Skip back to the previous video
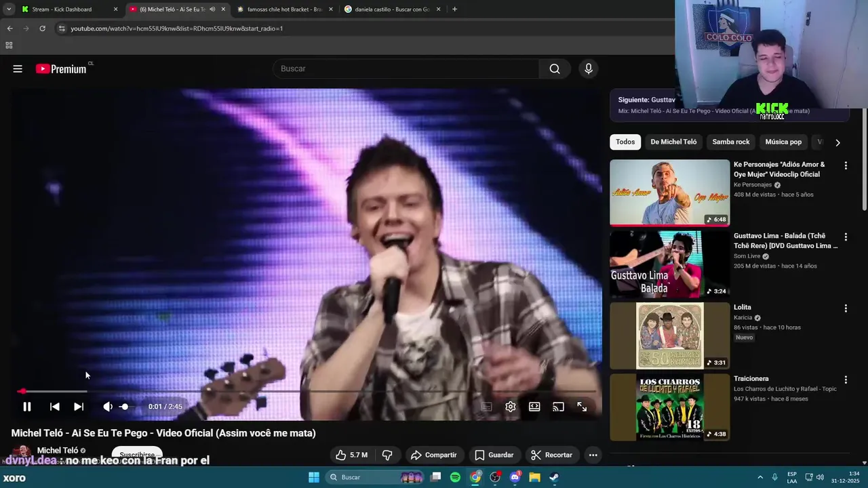This screenshot has width=868, height=488. pyautogui.click(x=54, y=407)
